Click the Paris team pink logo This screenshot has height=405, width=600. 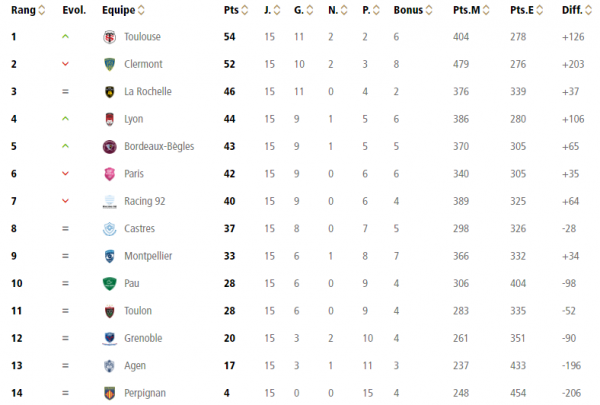tap(109, 174)
